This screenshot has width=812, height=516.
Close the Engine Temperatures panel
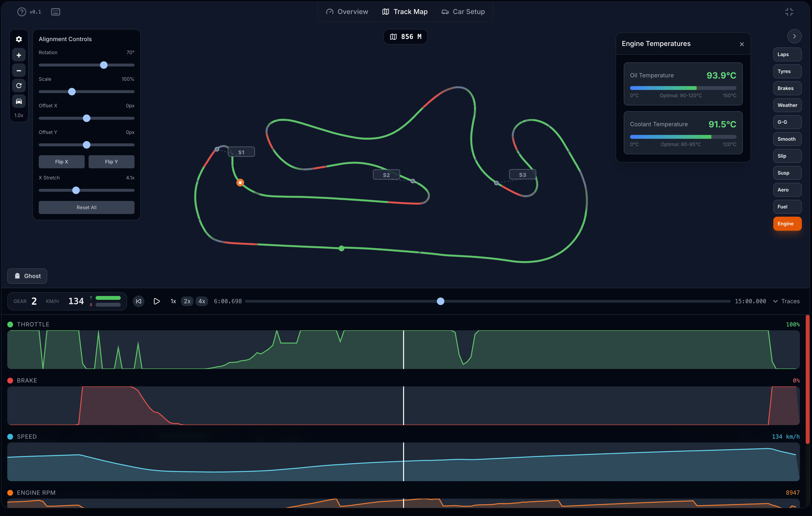click(742, 44)
